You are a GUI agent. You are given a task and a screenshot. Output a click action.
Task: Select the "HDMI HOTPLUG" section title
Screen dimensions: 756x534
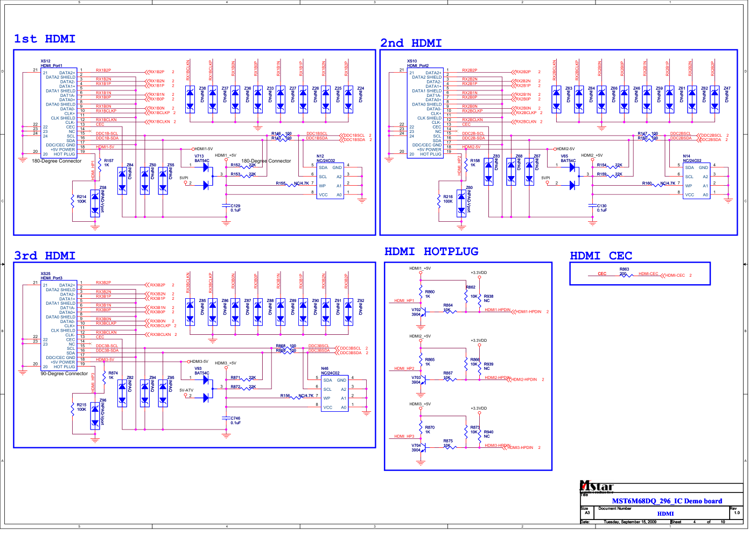click(431, 251)
